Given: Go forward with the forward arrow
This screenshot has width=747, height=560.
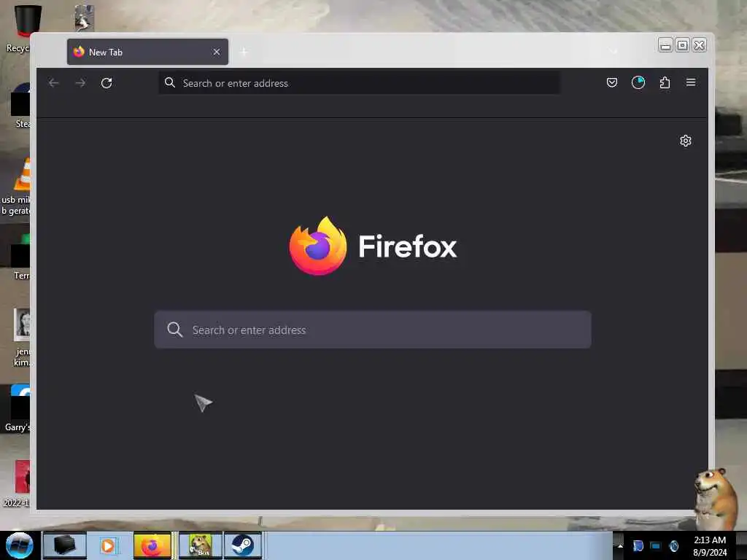Looking at the screenshot, I should [x=80, y=83].
